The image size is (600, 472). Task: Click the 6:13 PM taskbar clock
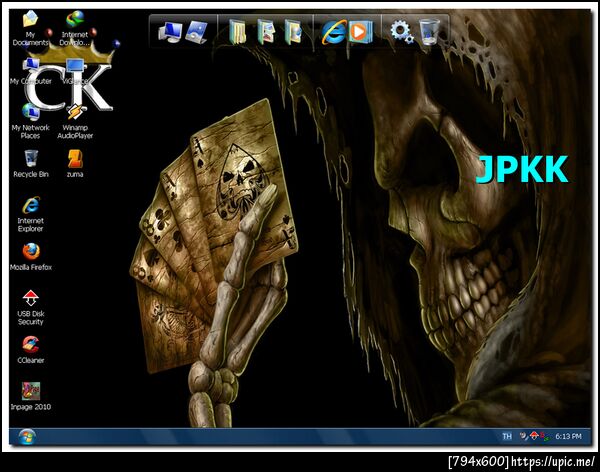point(568,436)
